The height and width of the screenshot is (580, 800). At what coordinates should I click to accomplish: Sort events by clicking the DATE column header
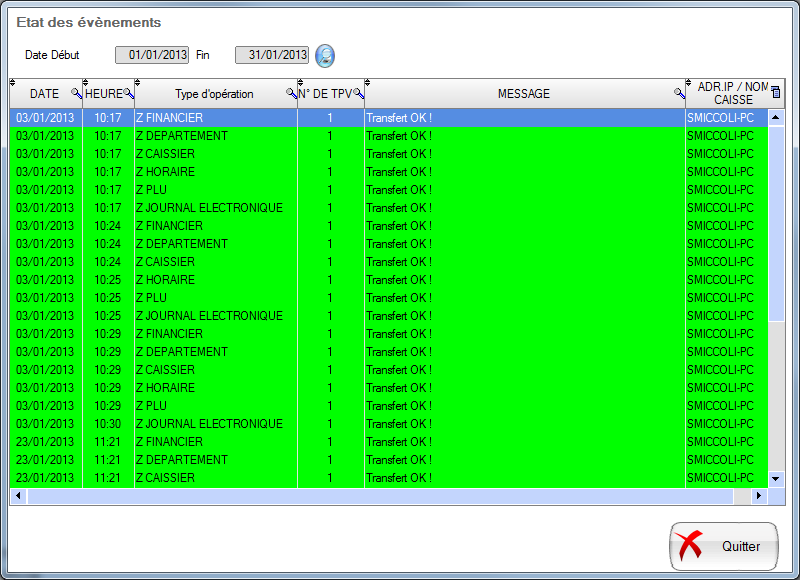click(x=43, y=93)
